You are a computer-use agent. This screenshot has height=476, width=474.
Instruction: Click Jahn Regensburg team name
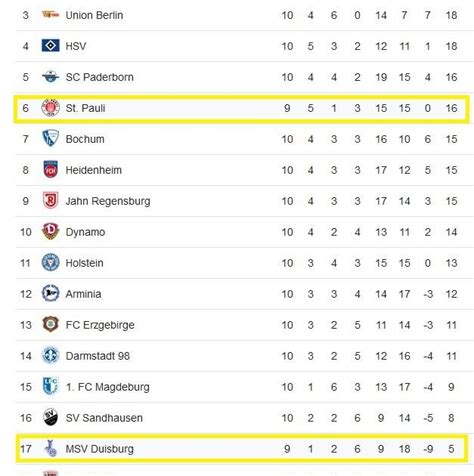click(x=108, y=201)
